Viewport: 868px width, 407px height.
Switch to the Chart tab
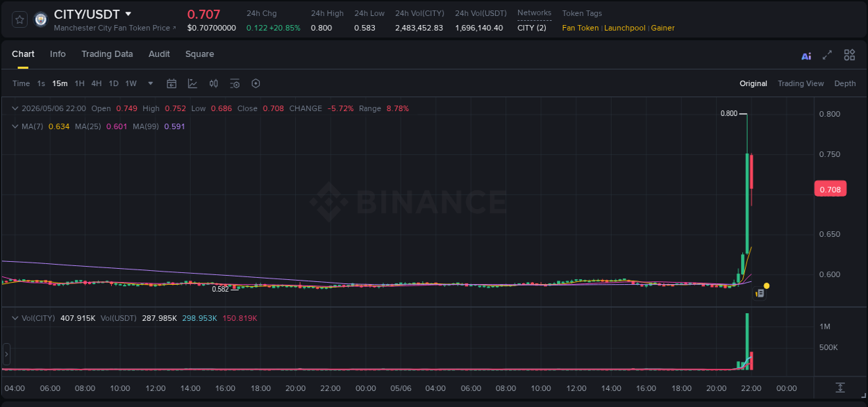[23, 54]
